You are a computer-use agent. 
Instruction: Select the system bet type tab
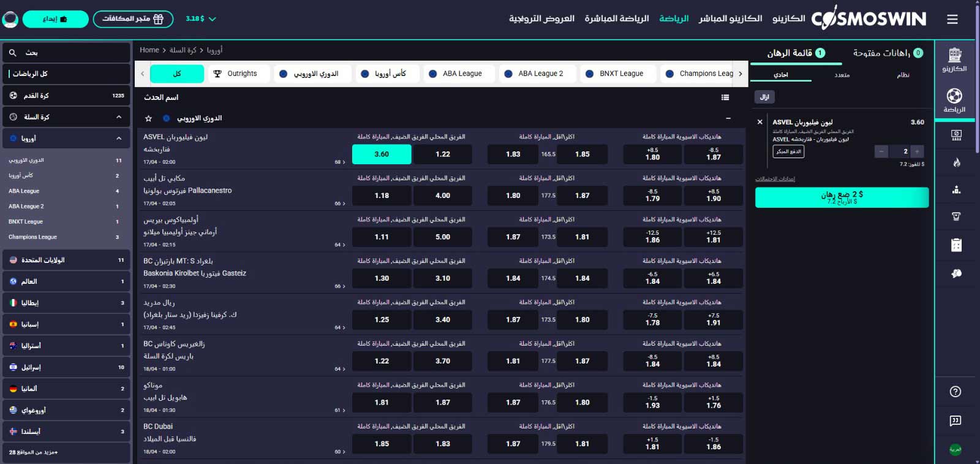(903, 75)
